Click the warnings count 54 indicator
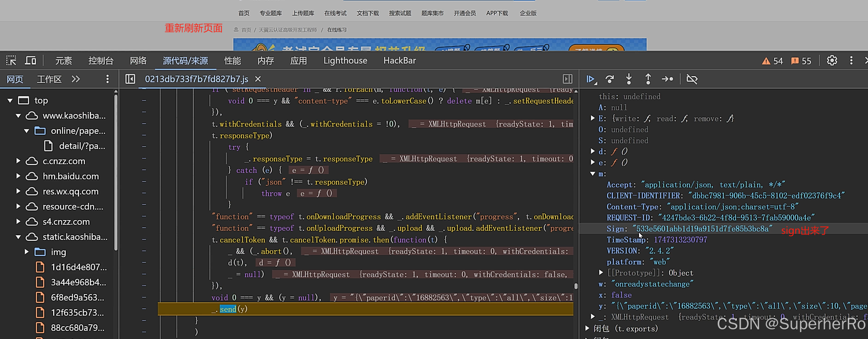Viewport: 868px width, 339px height. click(773, 61)
